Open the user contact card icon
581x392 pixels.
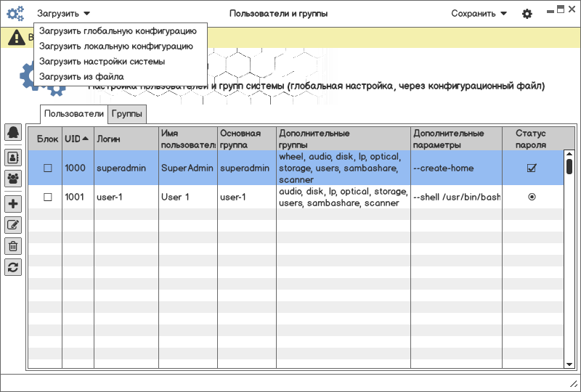13,158
